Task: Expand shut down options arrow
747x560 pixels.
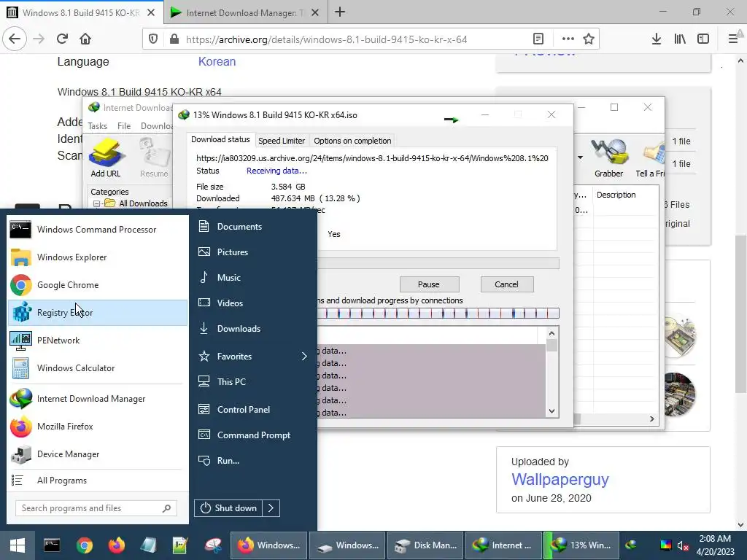Action: click(271, 508)
